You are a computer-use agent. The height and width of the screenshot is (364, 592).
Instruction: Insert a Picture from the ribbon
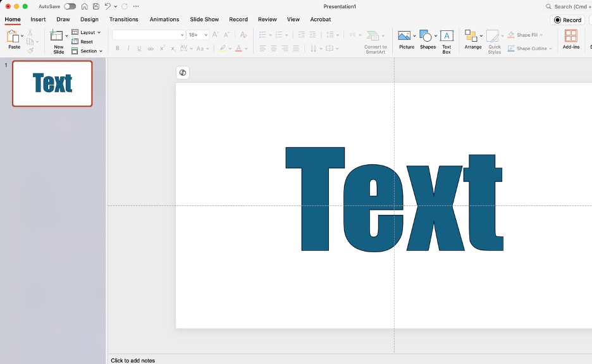[x=405, y=37]
